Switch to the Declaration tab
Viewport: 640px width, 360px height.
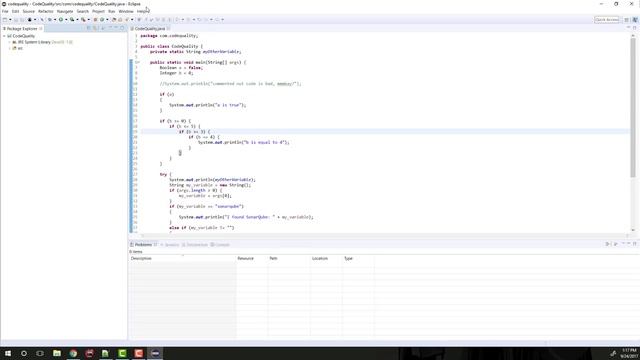195,244
